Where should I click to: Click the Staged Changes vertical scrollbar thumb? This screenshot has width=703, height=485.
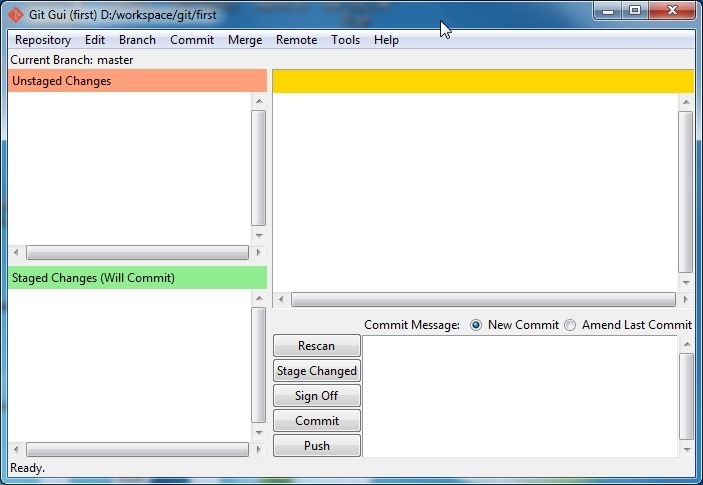tap(259, 365)
